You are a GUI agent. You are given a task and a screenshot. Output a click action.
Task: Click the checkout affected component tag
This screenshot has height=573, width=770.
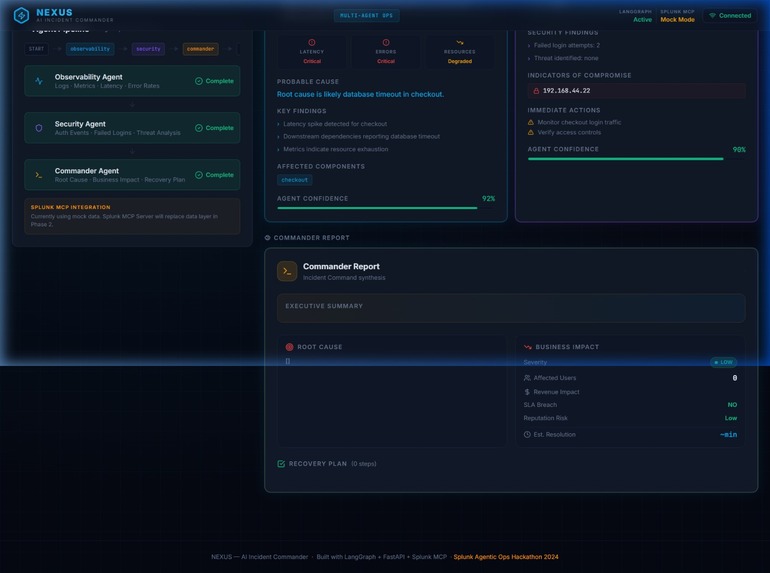(x=295, y=180)
